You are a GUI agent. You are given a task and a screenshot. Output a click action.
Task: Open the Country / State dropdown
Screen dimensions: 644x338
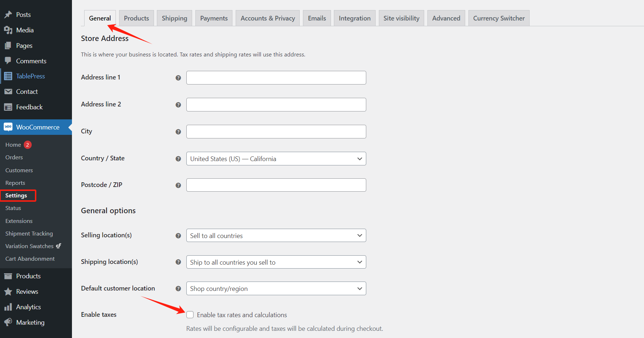coord(276,159)
